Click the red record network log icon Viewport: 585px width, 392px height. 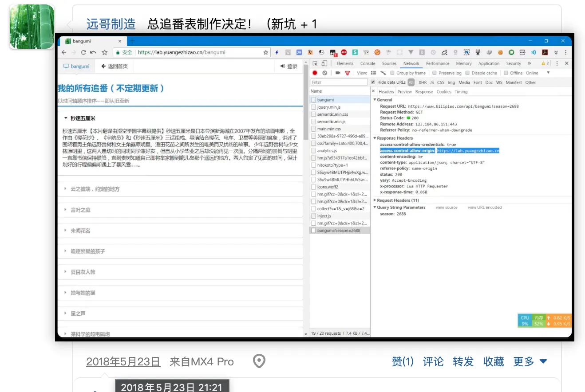click(315, 73)
